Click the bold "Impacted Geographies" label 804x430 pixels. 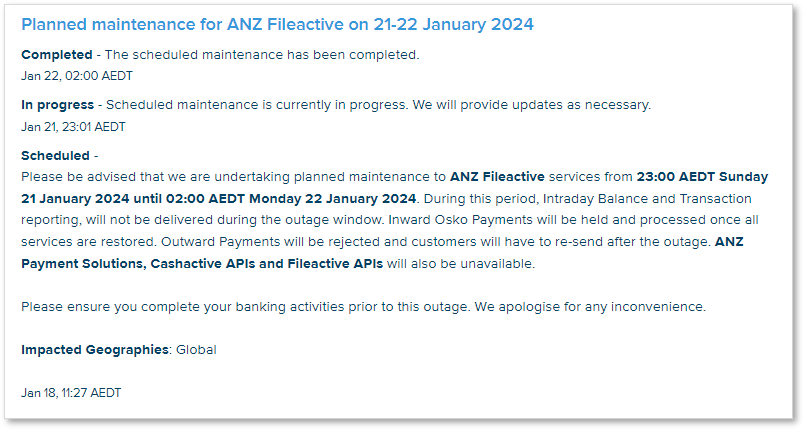95,350
